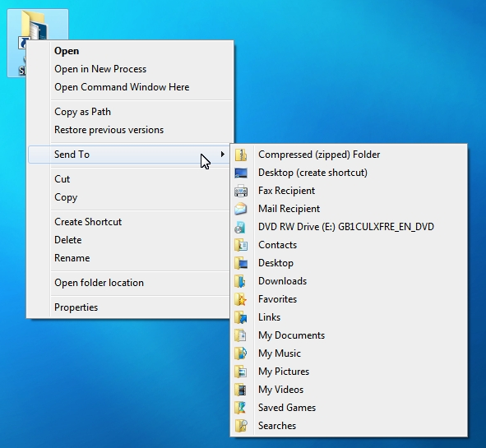Open the Send To menu entry
This screenshot has width=486, height=448.
pyautogui.click(x=129, y=155)
